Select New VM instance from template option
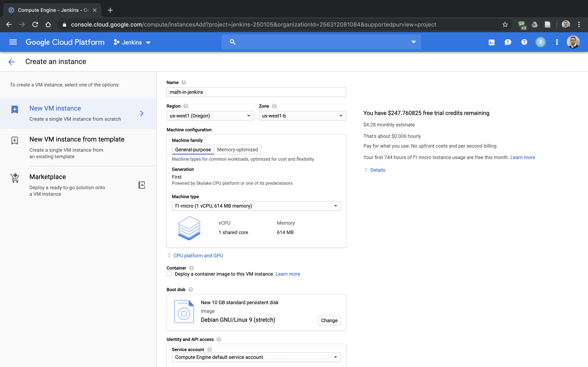 [x=77, y=139]
